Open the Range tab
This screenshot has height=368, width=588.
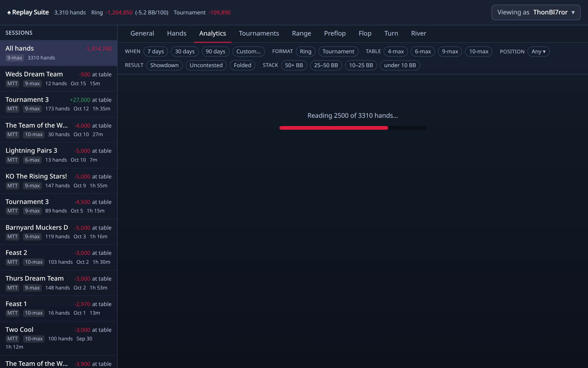click(x=301, y=33)
